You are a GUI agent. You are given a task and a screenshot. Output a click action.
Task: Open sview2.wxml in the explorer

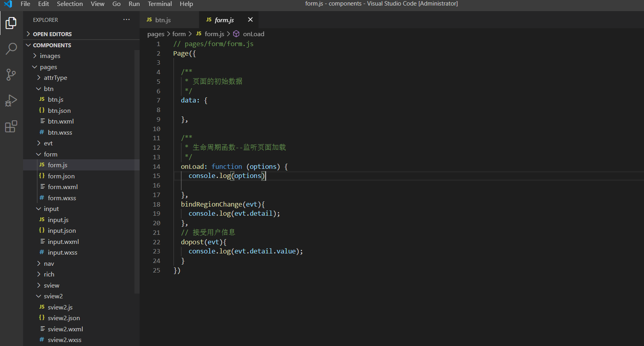[x=80, y=329]
